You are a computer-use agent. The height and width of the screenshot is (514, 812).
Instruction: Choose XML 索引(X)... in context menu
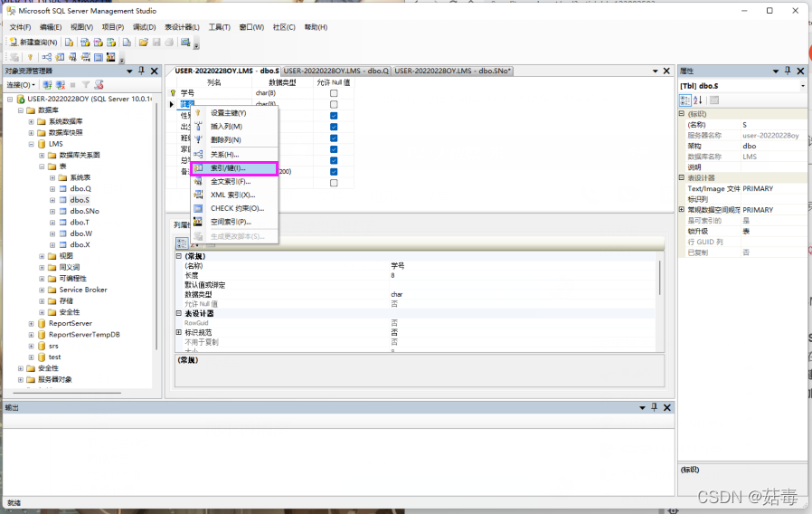[x=234, y=195]
